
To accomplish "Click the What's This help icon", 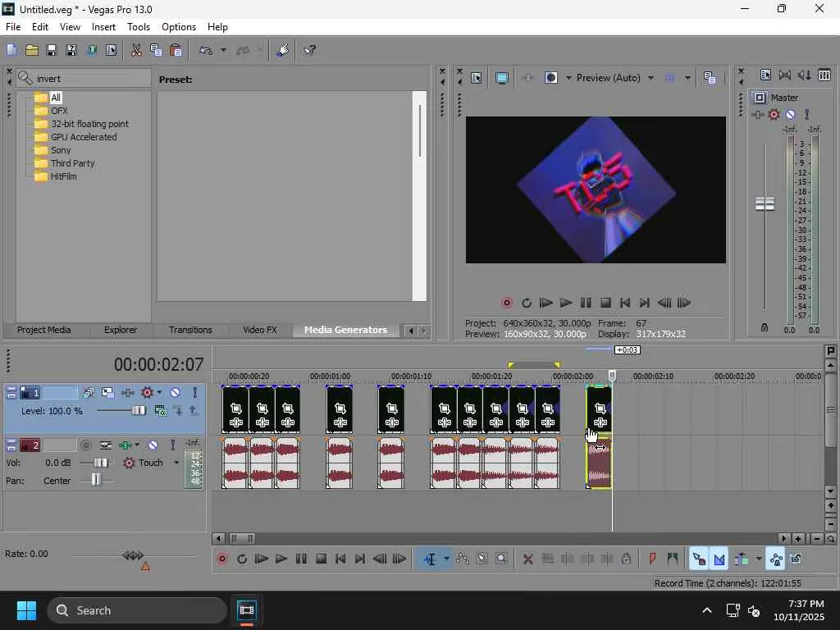I will tap(309, 50).
